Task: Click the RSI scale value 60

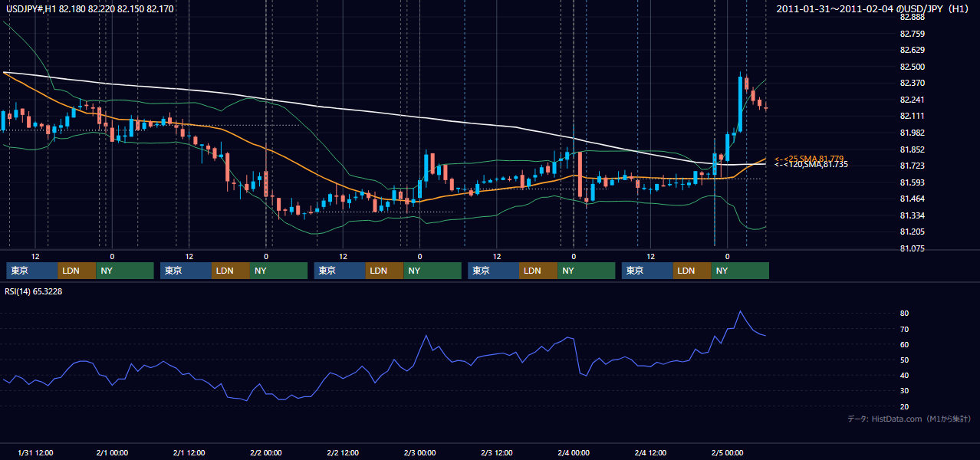Action: click(x=904, y=344)
